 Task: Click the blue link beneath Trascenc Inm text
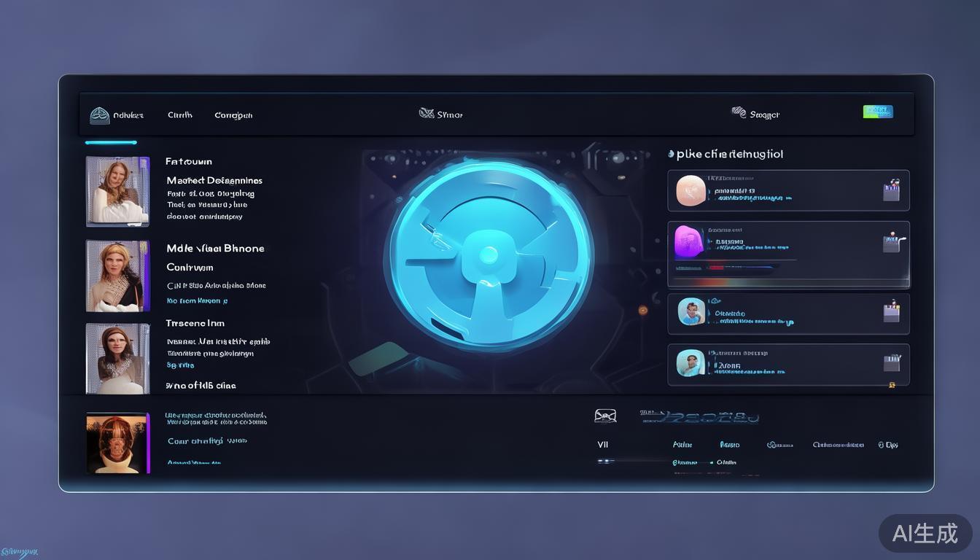(180, 365)
